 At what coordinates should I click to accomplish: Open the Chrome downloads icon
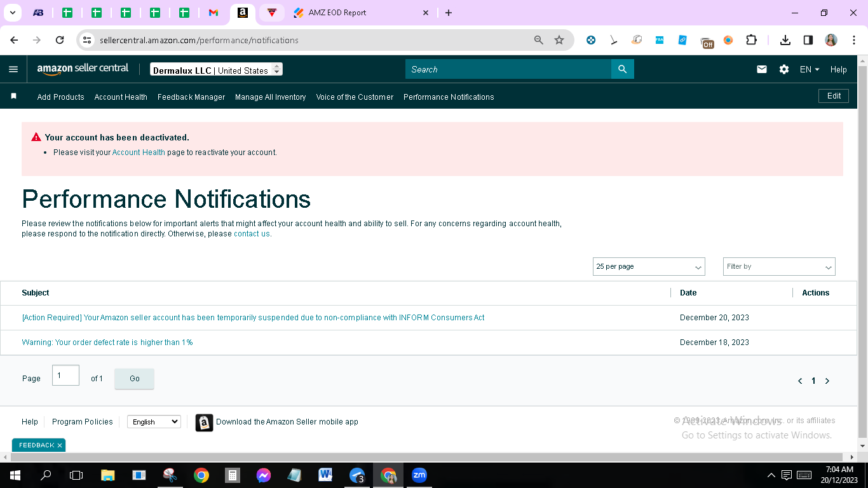coord(785,40)
